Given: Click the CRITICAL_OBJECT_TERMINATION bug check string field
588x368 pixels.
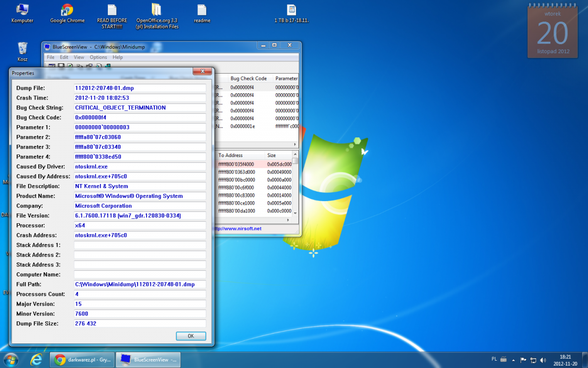Looking at the screenshot, I should click(x=140, y=107).
